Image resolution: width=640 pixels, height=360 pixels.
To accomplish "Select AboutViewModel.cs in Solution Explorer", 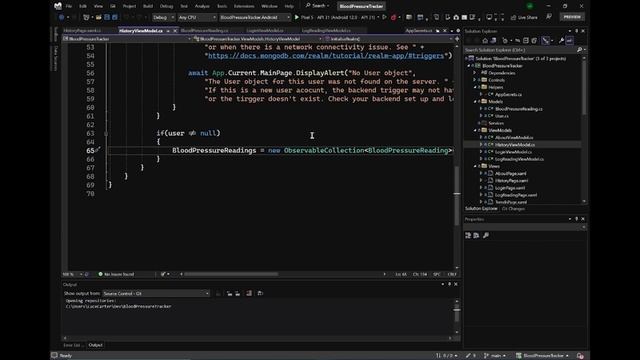I will pos(514,138).
